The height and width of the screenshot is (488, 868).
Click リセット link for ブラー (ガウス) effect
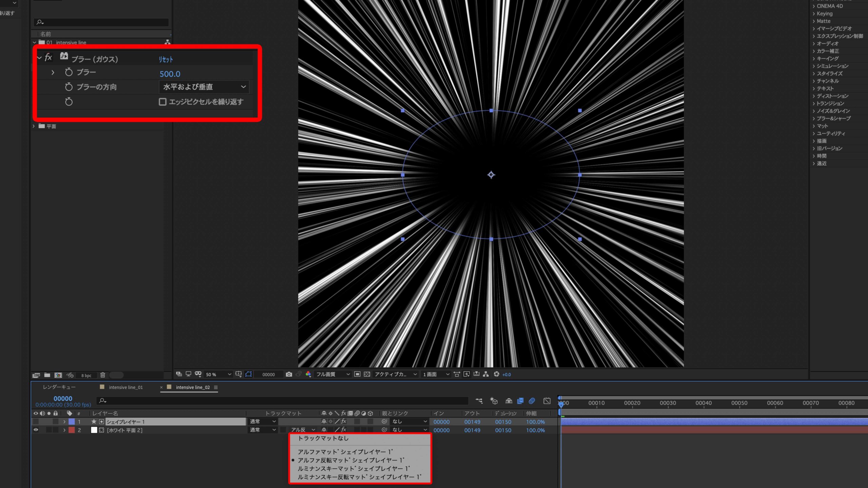pos(166,59)
